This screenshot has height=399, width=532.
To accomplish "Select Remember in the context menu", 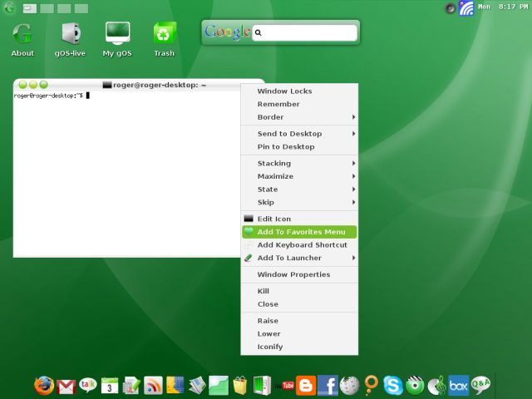I will coord(299,104).
